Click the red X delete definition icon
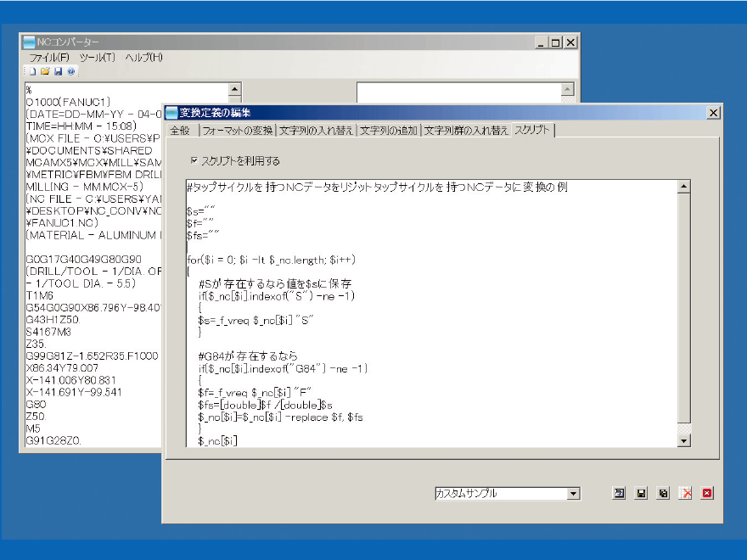Viewport: 747px width, 560px height. pyautogui.click(x=684, y=492)
